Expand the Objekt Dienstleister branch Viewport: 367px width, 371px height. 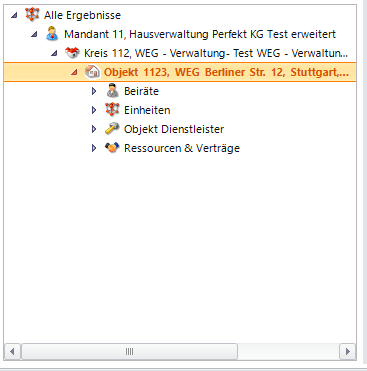point(94,129)
